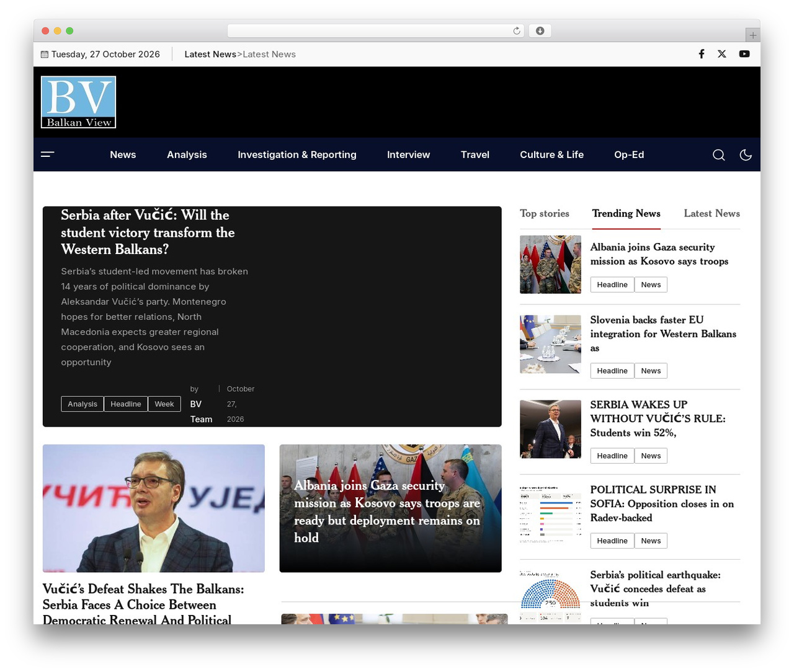
Task: Click Headline tag under Sofia story
Action: pos(612,541)
